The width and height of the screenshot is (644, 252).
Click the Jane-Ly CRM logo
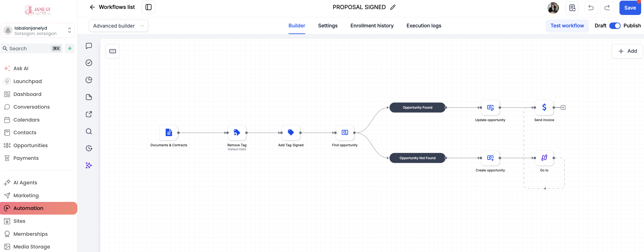(x=38, y=10)
